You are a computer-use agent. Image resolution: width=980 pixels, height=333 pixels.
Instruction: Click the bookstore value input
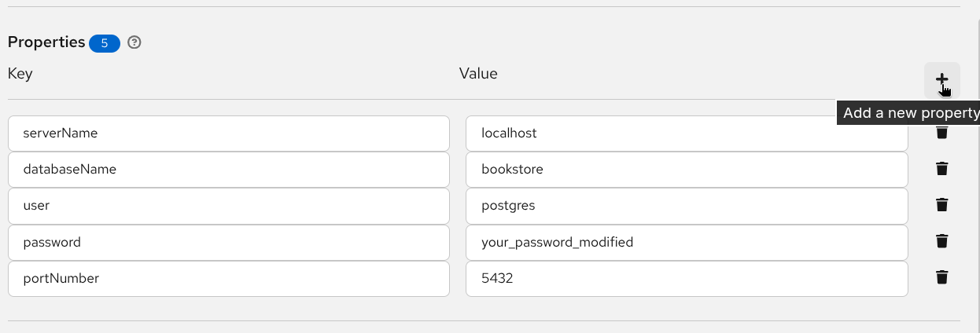686,170
